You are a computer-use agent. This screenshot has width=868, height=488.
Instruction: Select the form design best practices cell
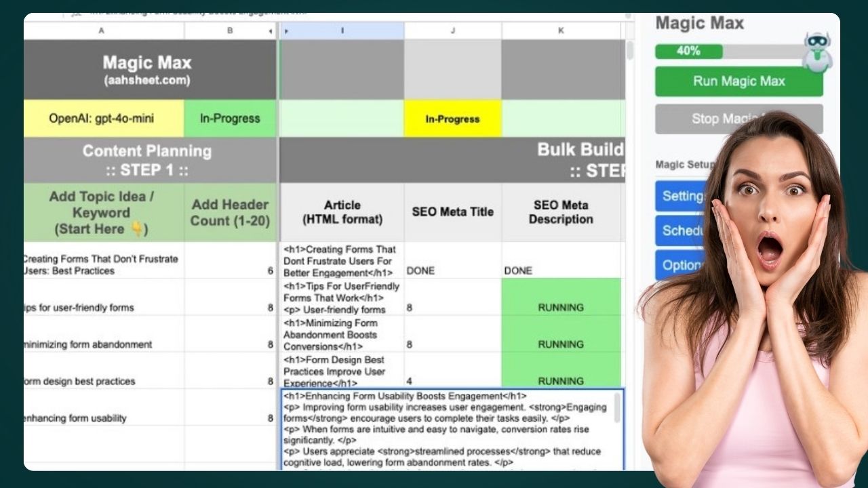point(104,370)
